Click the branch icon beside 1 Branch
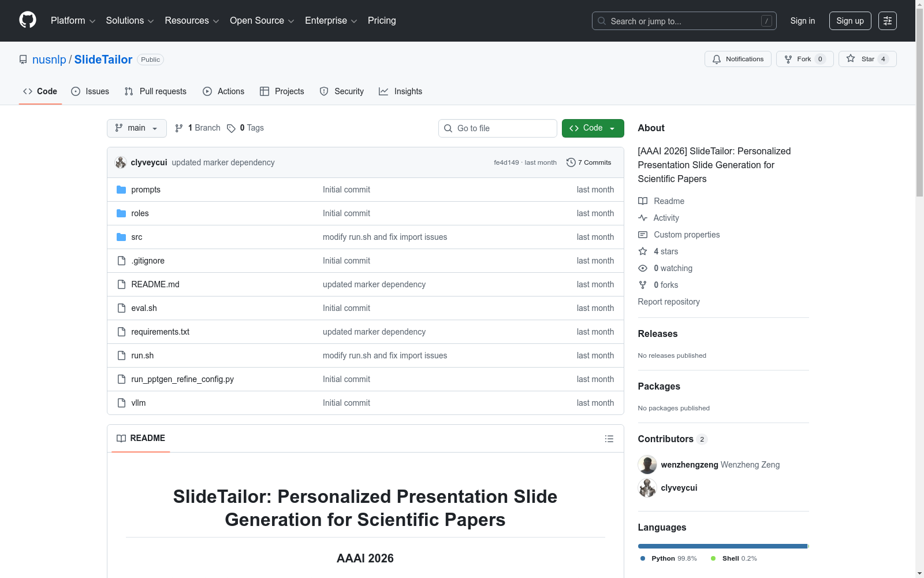924x578 pixels. [x=179, y=128]
